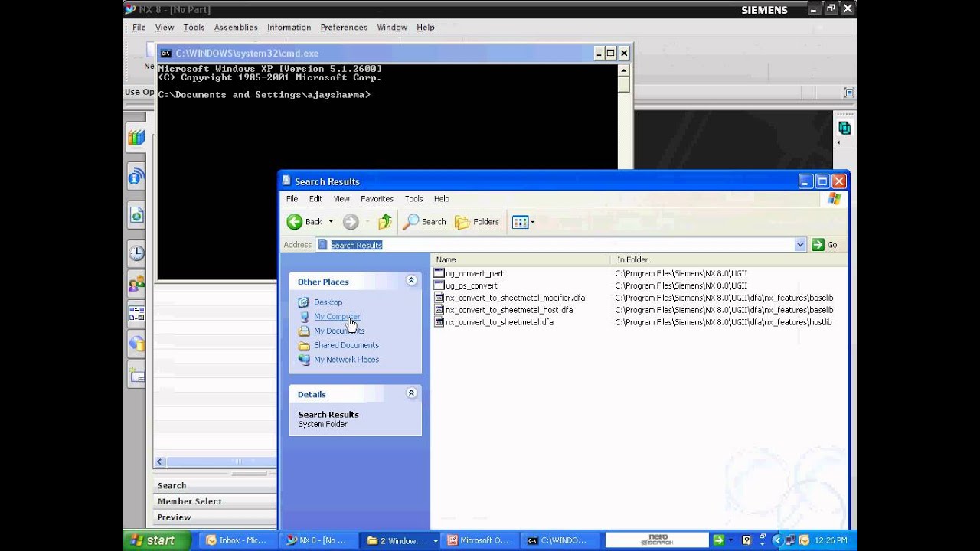Open the System Materials tab in NX resource bar
Screen dimensions: 980x551
point(136,344)
